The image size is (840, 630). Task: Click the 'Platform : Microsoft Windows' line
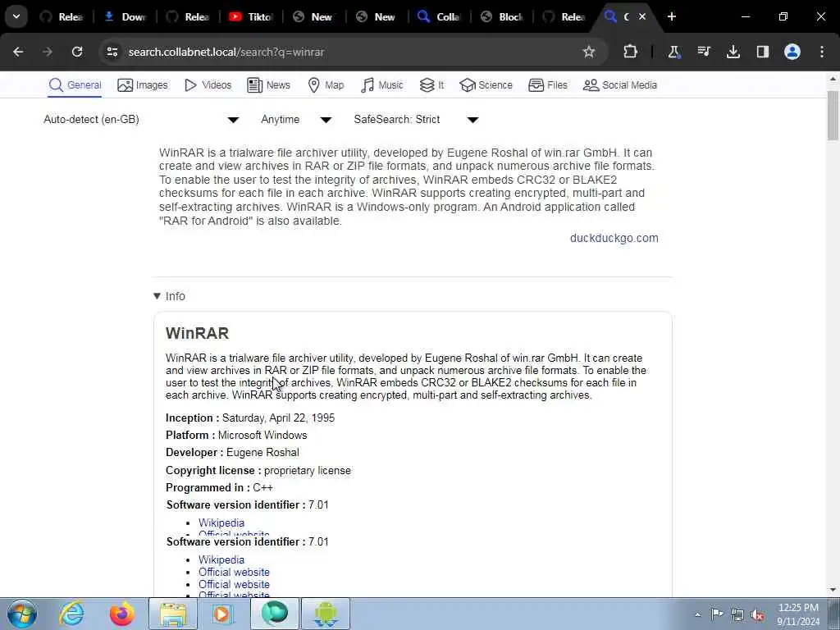coord(236,435)
